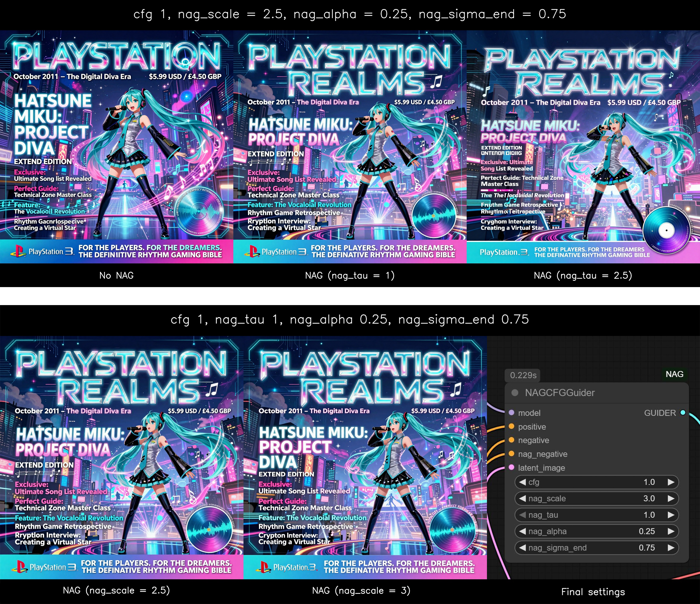
Task: Decrease nag_scale with the left arrow
Action: (523, 498)
